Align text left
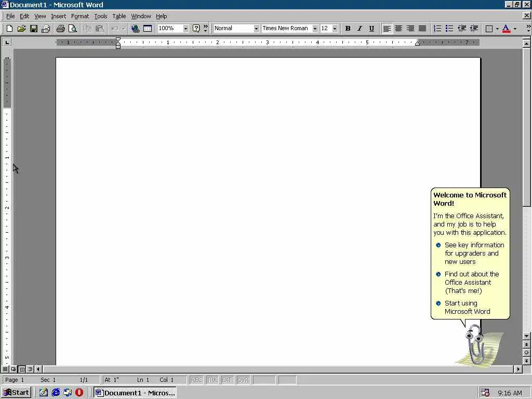Viewport: 532px width, 399px height. (x=387, y=29)
